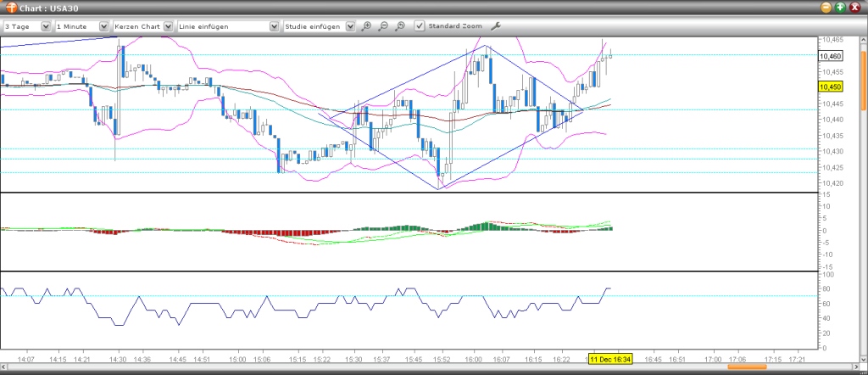Click the yellow minimize window button
This screenshot has height=375, width=868.
[826, 7]
